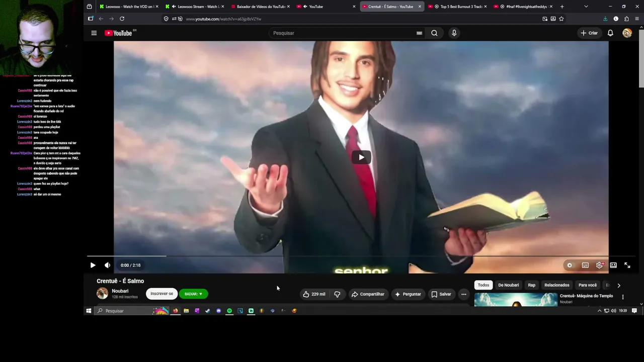Save the video with Salvar
The image size is (644, 362).
pos(441,294)
